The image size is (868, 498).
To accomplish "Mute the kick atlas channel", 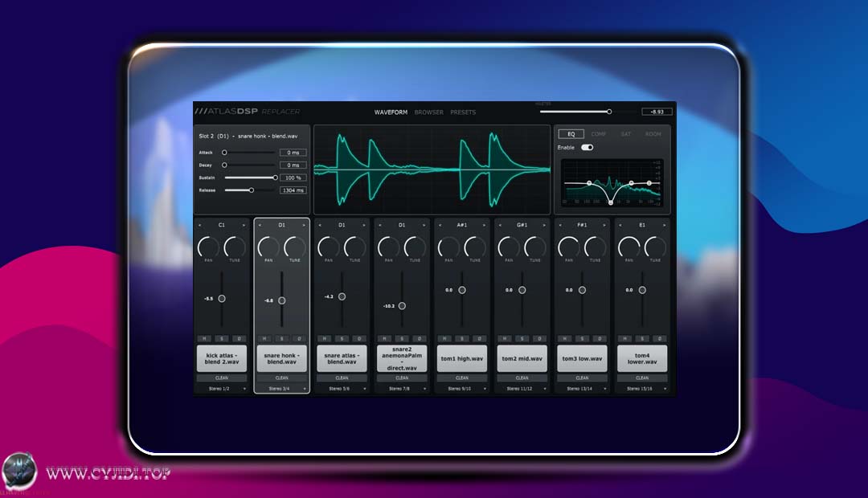I will tap(204, 339).
